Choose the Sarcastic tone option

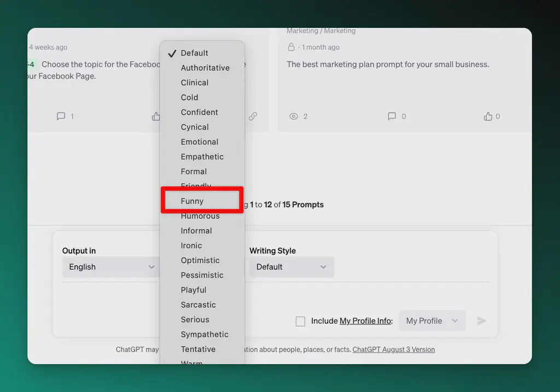(199, 305)
